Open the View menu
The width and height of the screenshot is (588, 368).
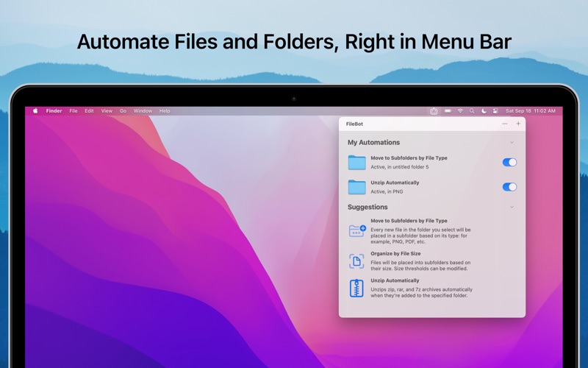(107, 111)
